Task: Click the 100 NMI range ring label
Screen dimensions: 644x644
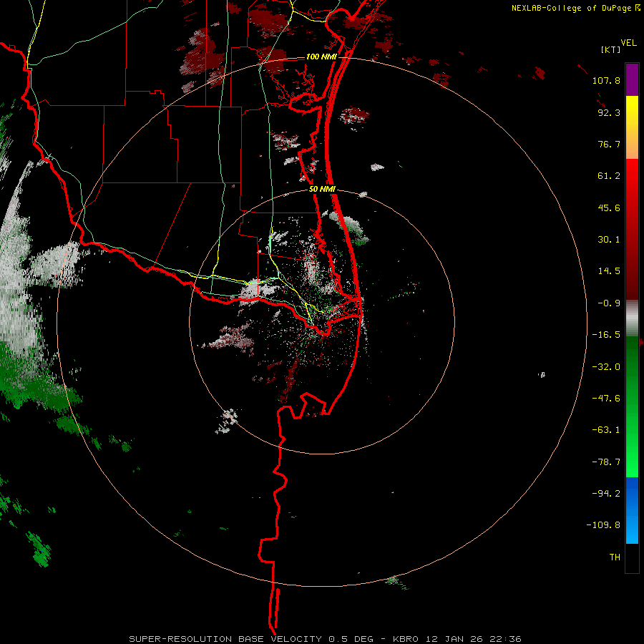Action: (x=321, y=57)
